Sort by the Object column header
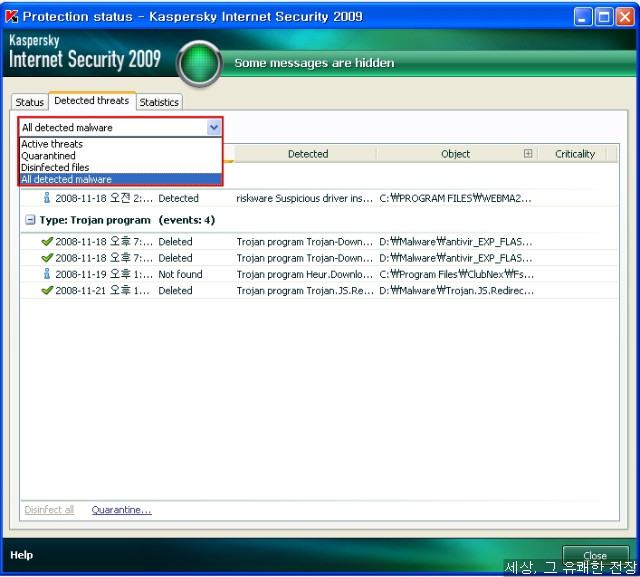Image resolution: width=640 pixels, height=577 pixels. point(456,154)
